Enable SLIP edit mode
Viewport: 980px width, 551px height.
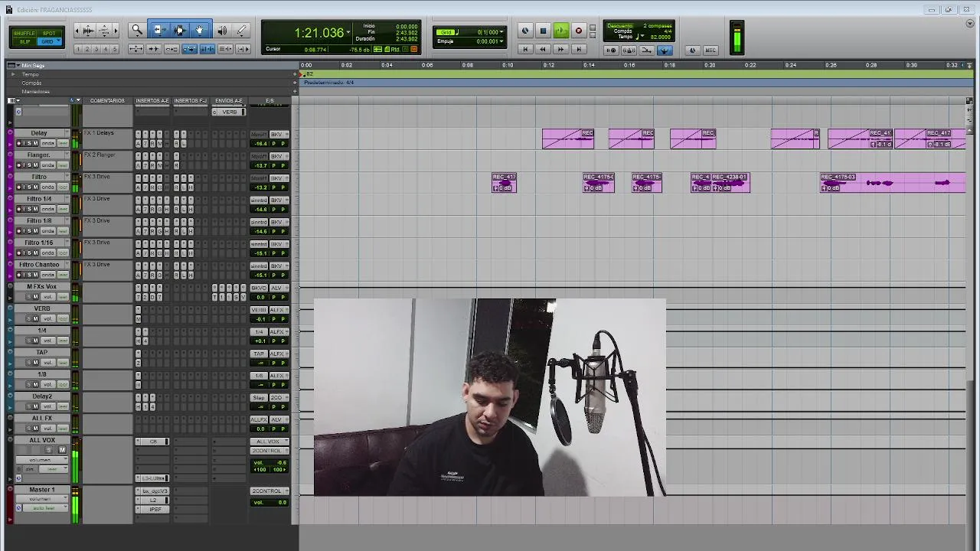(x=24, y=41)
